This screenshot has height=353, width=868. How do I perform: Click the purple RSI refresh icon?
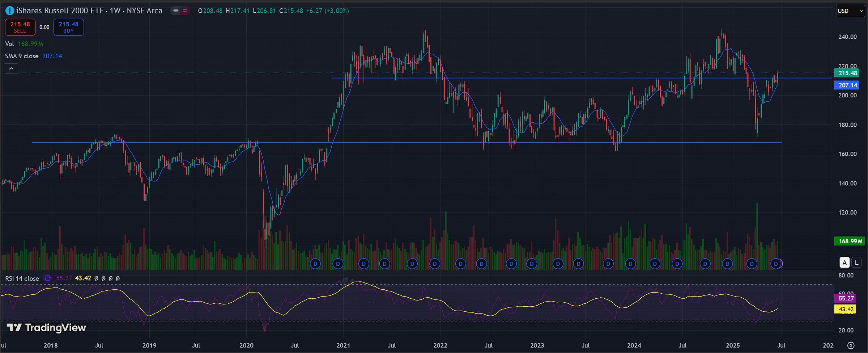(x=48, y=278)
